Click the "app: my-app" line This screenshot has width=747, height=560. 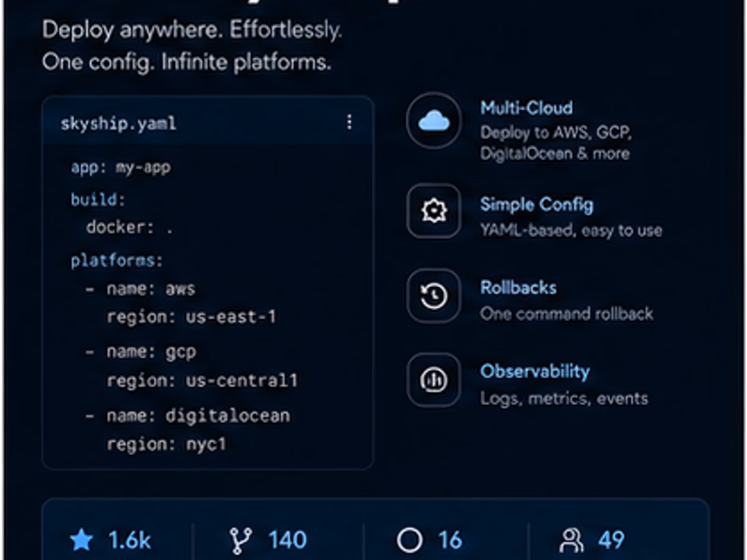[121, 168]
